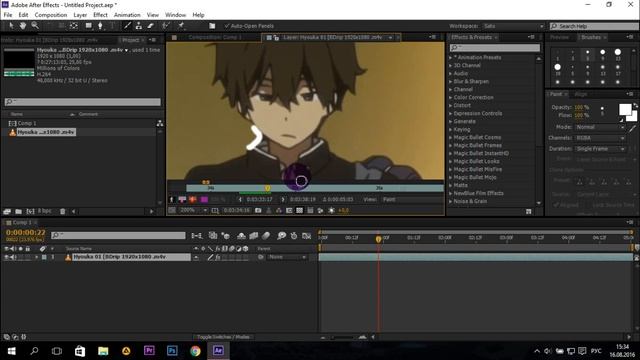Open the Parent None dropdown for layer

pos(287,257)
